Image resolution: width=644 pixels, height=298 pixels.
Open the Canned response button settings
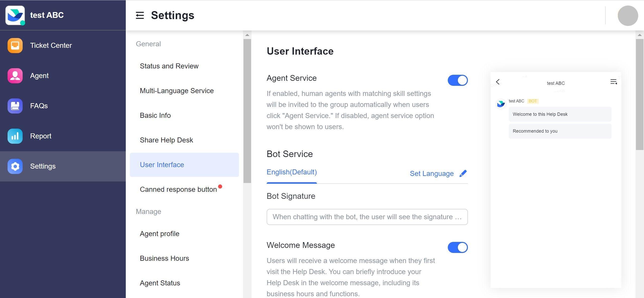(x=178, y=189)
